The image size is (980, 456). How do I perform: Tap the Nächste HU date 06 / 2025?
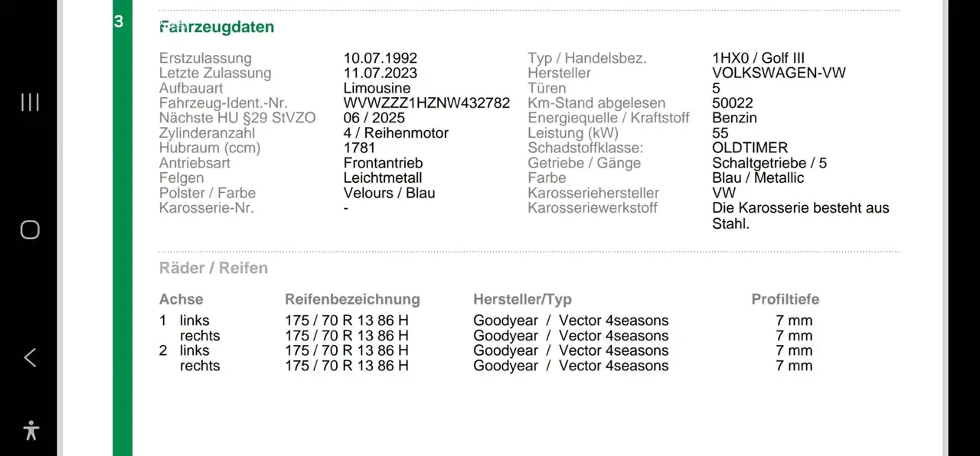click(x=374, y=118)
